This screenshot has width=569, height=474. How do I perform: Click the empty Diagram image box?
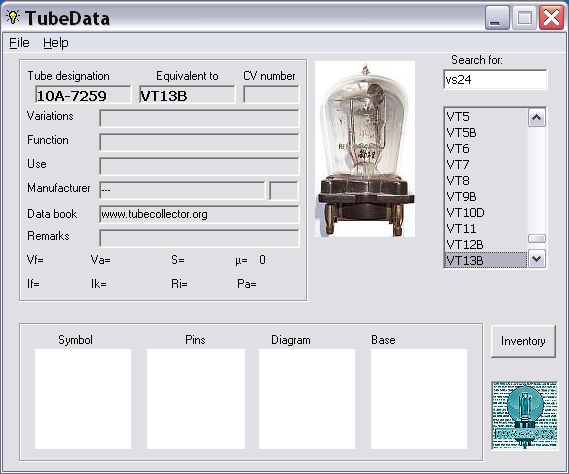(x=307, y=399)
